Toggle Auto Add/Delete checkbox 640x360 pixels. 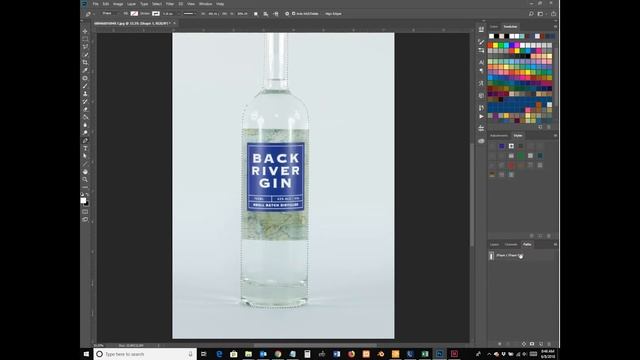coord(293,13)
